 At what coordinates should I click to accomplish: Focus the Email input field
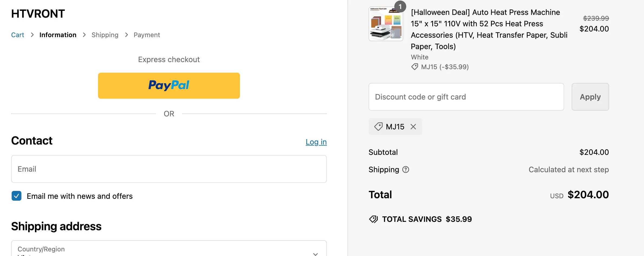[x=169, y=169]
